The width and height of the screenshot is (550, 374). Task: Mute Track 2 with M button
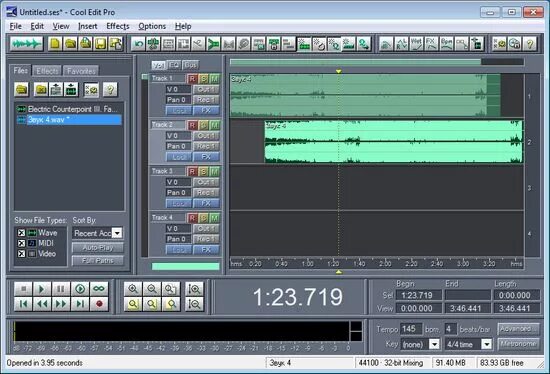click(215, 125)
